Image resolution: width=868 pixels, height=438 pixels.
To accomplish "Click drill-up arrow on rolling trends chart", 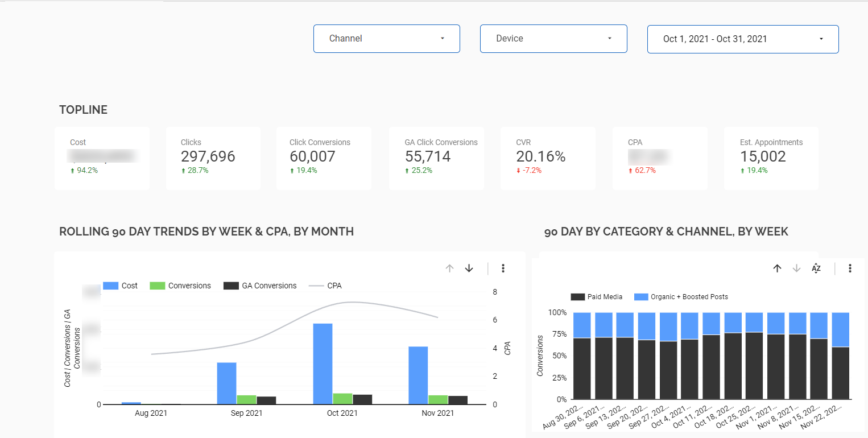I will (449, 268).
